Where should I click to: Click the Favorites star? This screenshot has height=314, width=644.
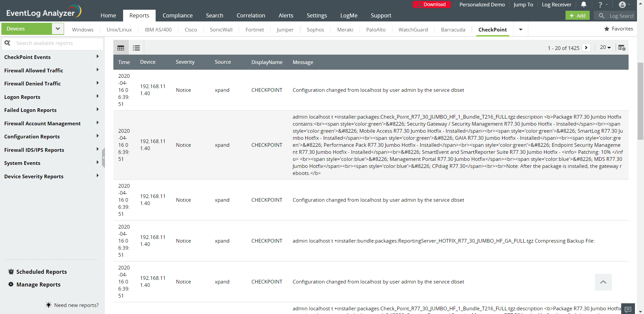tap(607, 29)
